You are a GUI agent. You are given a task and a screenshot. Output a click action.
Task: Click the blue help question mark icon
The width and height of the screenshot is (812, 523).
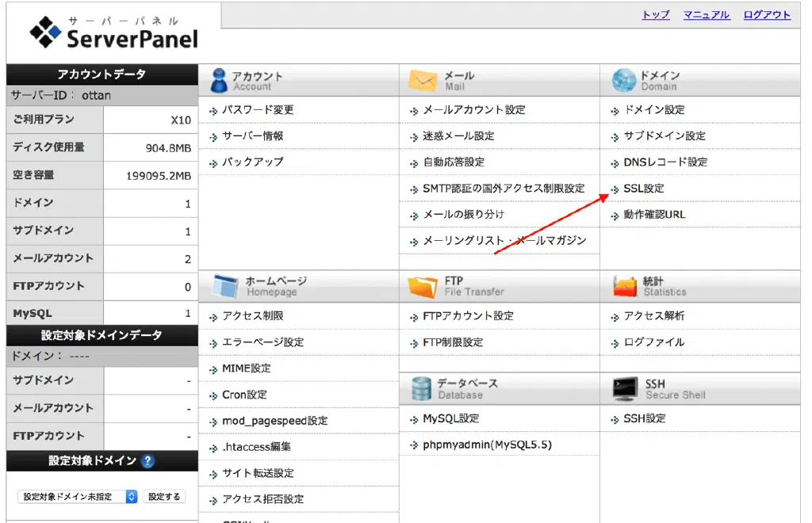(x=148, y=461)
